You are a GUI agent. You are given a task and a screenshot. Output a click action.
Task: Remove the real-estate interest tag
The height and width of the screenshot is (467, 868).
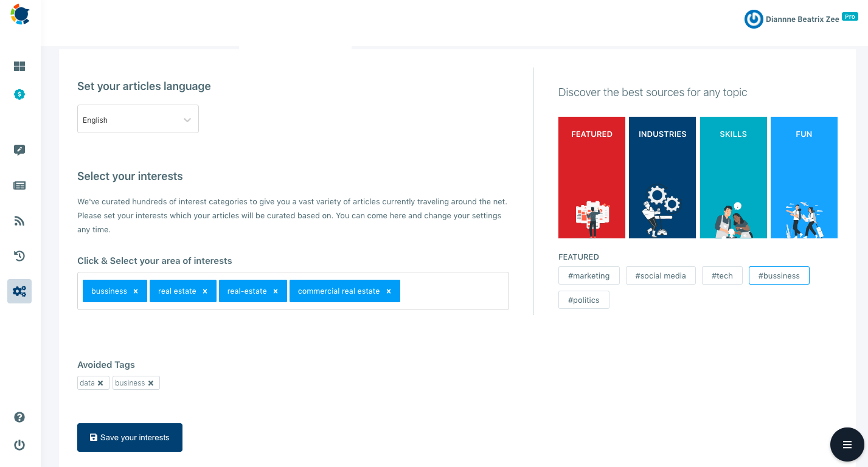click(276, 291)
